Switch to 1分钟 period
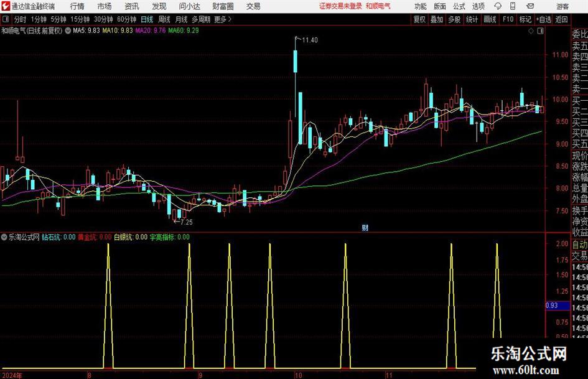The height and width of the screenshot is (379, 588). click(x=39, y=19)
